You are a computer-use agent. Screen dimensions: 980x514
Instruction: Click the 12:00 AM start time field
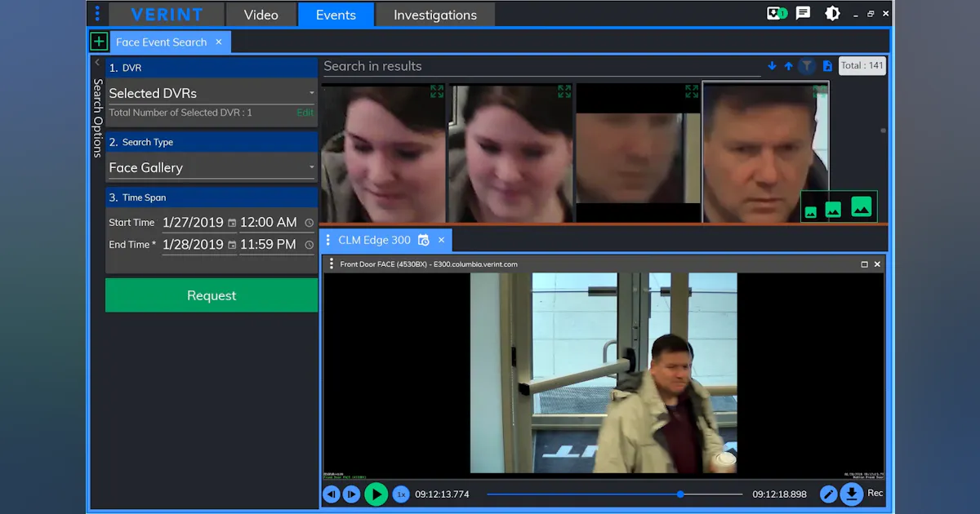coord(269,222)
